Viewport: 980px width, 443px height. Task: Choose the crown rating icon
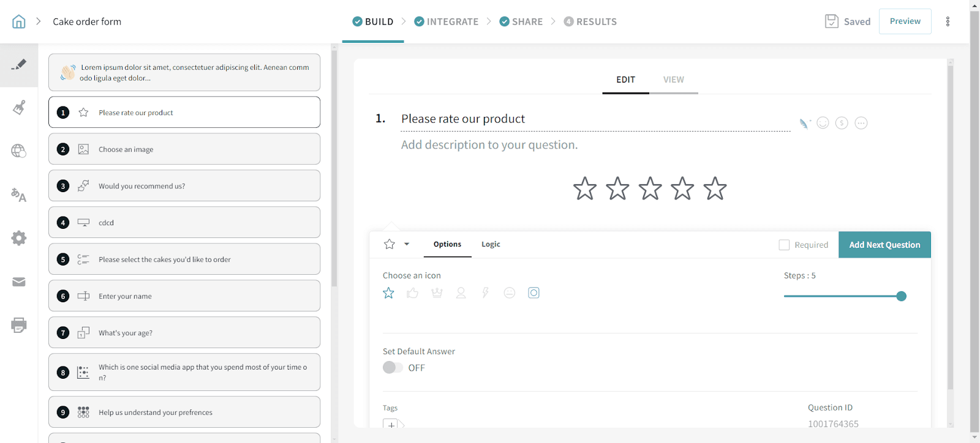click(x=437, y=293)
